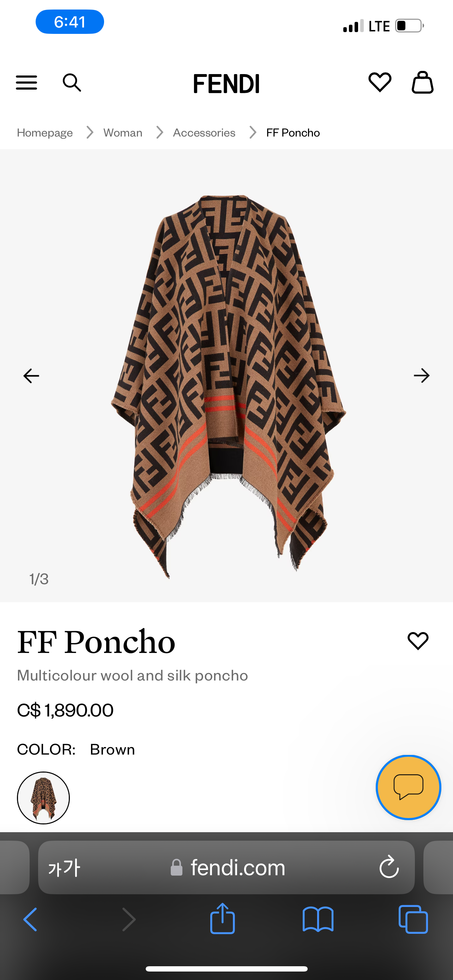453x980 pixels.
Task: Go to Homepage breadcrumb
Action: [45, 132]
